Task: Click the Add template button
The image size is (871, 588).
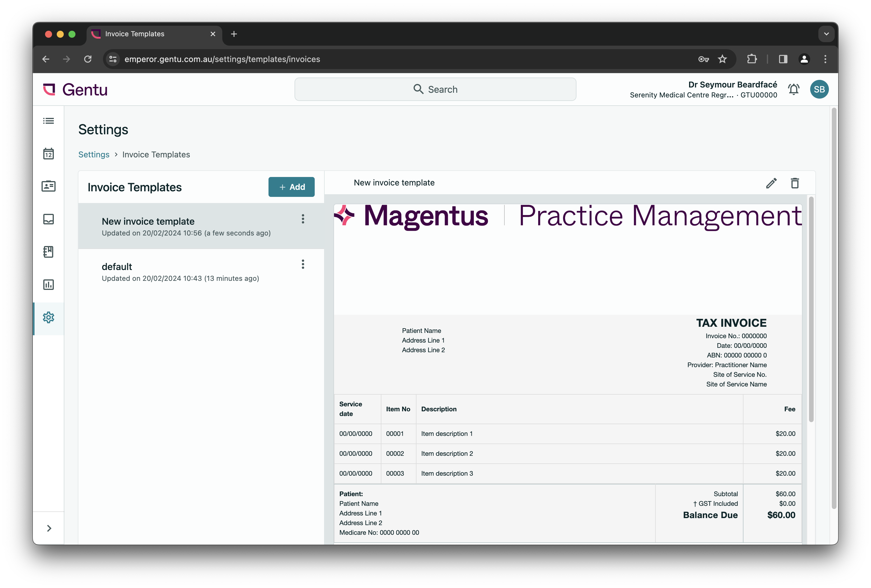Action: point(291,187)
